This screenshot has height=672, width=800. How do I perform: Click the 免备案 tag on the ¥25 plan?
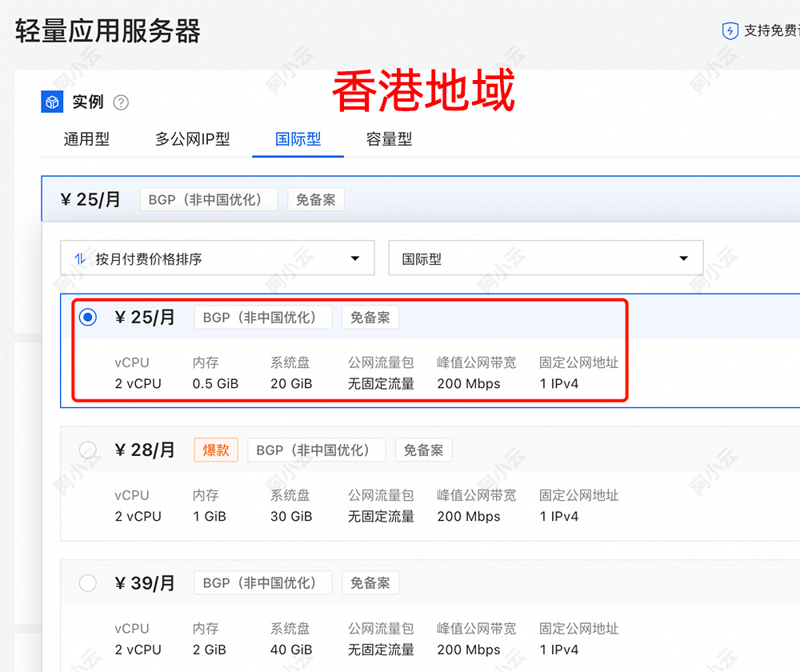click(370, 317)
